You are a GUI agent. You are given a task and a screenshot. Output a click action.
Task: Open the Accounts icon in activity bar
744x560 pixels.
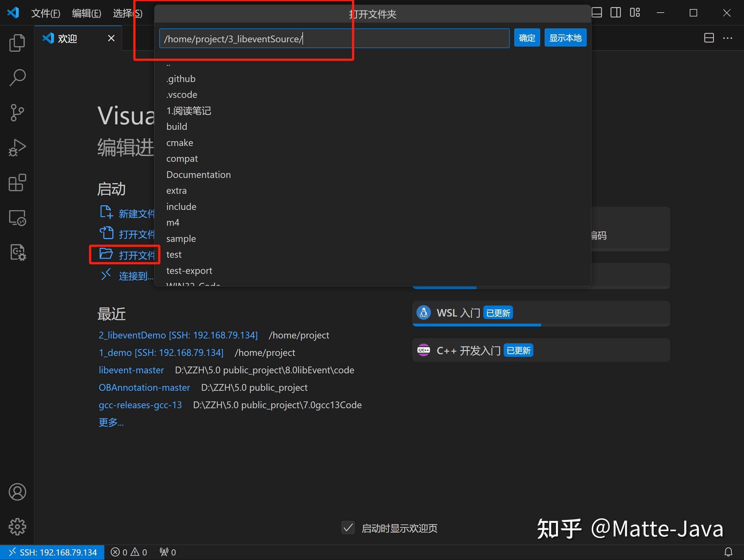17,492
